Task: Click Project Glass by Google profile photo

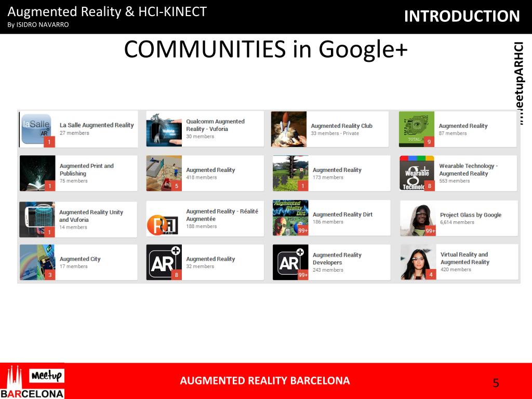Action: 418,219
